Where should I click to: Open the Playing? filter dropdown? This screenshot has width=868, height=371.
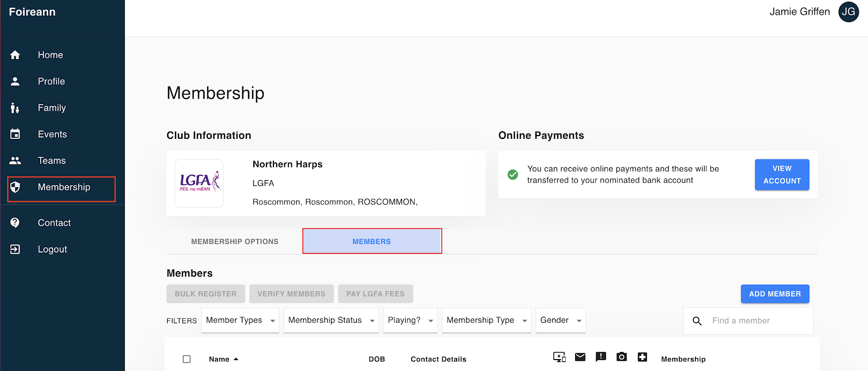[x=410, y=321]
